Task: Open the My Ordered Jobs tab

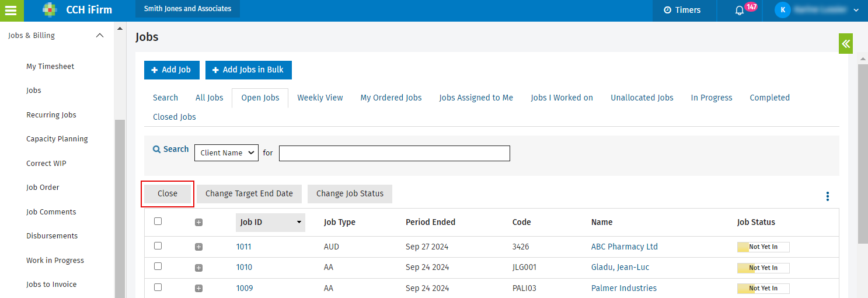Action: click(391, 98)
